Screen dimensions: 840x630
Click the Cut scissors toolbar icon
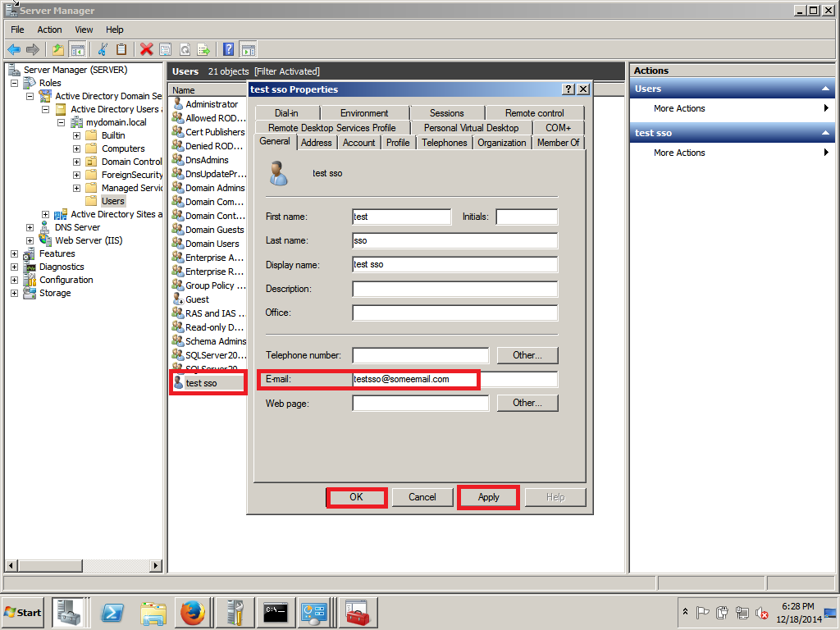(x=101, y=49)
